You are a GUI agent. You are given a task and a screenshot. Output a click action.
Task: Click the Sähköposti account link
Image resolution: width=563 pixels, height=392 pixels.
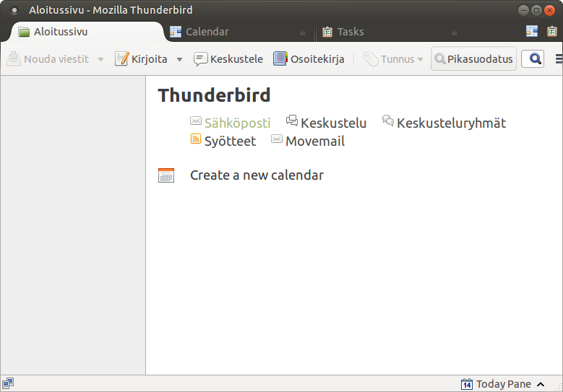[x=237, y=123]
